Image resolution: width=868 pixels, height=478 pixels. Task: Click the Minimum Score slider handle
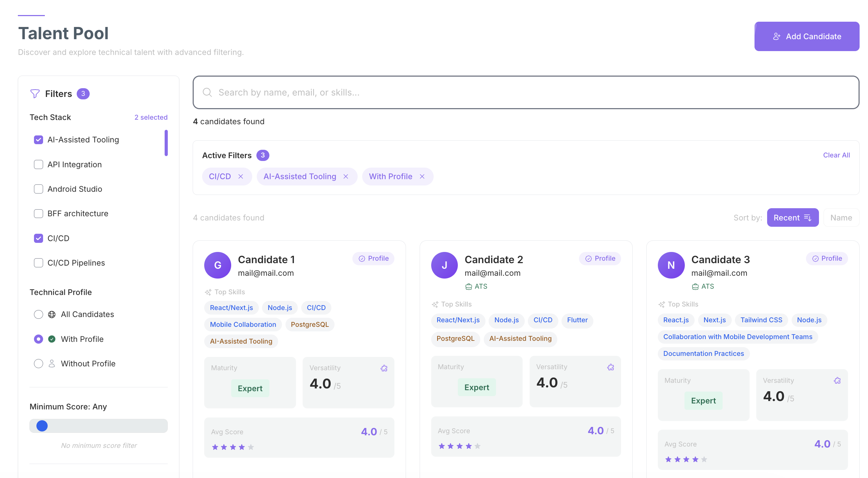[x=42, y=426]
